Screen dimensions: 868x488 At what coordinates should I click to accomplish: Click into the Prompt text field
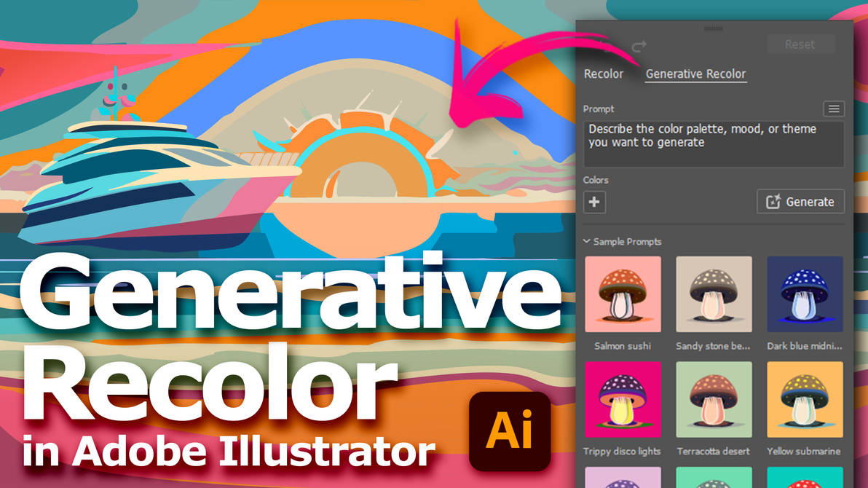[714, 144]
